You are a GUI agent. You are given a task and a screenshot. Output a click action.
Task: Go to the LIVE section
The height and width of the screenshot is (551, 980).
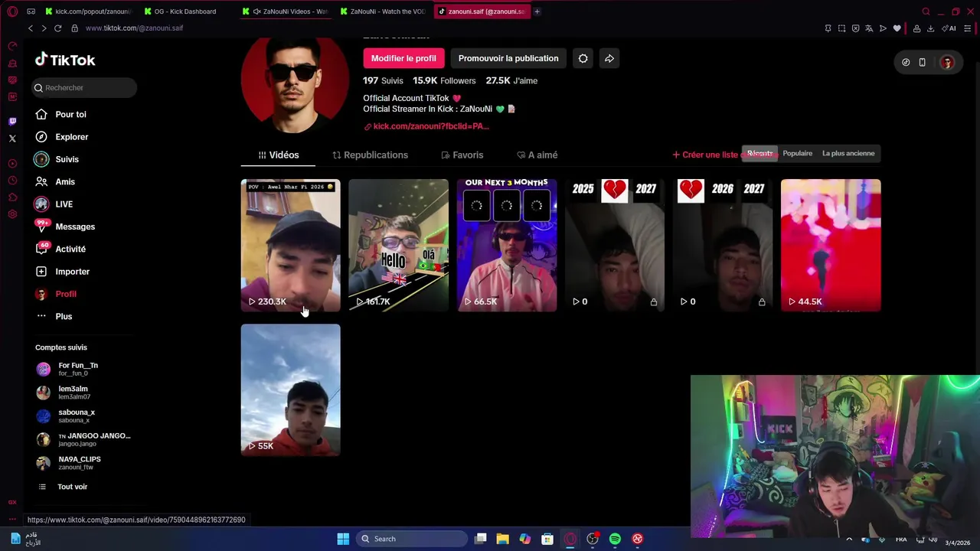point(64,204)
